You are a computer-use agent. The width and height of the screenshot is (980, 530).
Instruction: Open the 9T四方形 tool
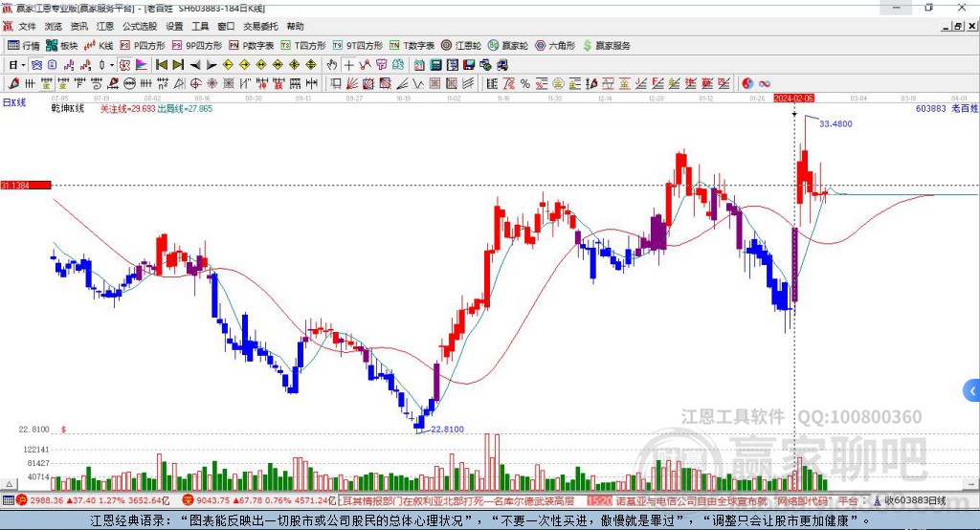pos(358,46)
